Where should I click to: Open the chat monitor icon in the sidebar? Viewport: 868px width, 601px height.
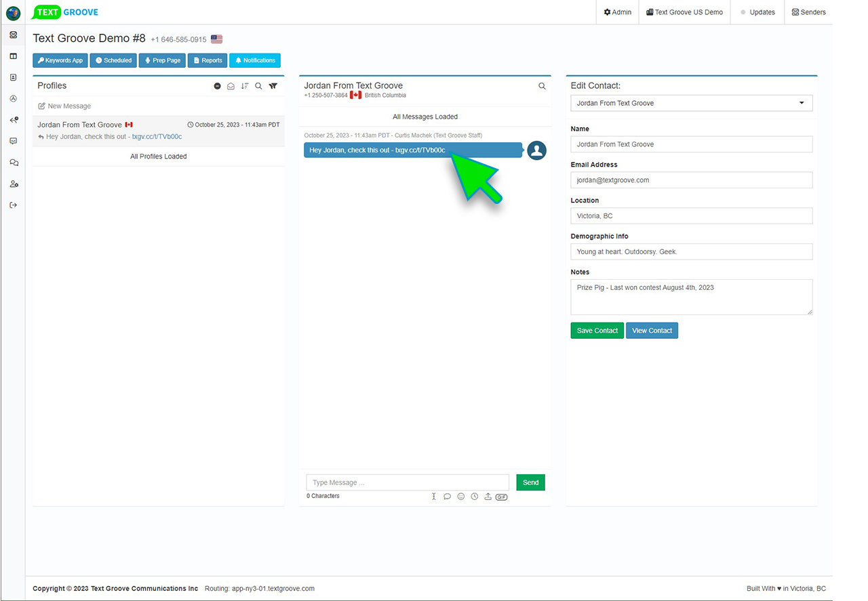[13, 141]
